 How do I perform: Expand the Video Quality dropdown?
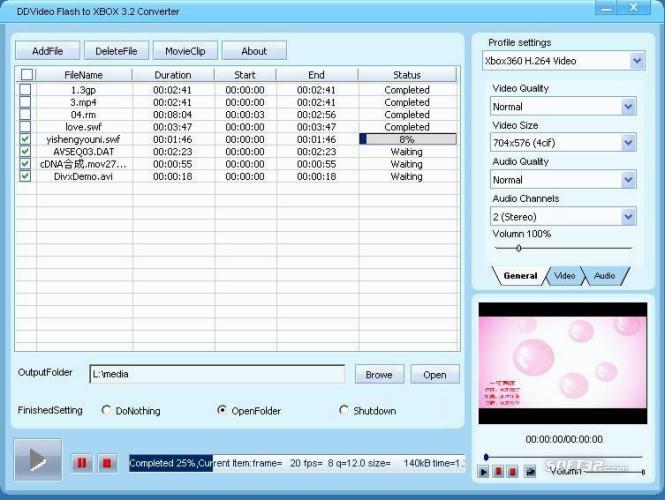(628, 106)
